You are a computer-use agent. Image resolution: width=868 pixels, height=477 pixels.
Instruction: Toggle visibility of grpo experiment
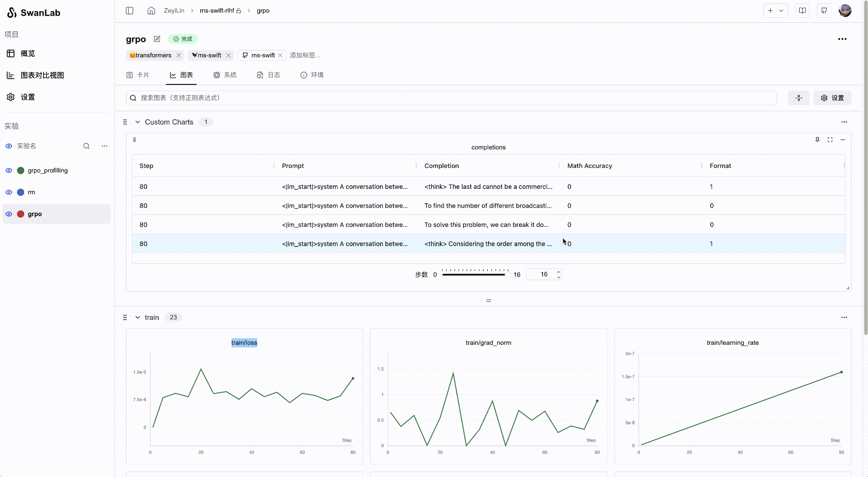[8, 214]
